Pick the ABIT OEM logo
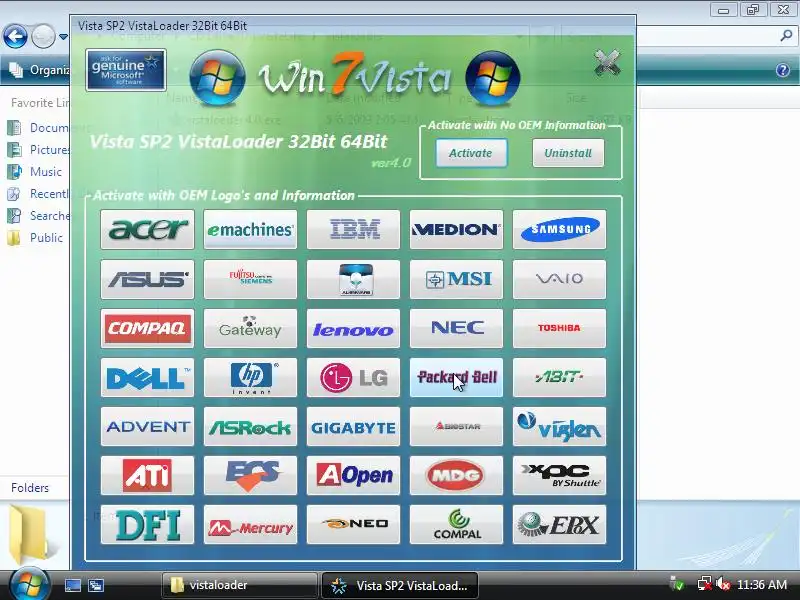The width and height of the screenshot is (800, 600). click(x=559, y=378)
